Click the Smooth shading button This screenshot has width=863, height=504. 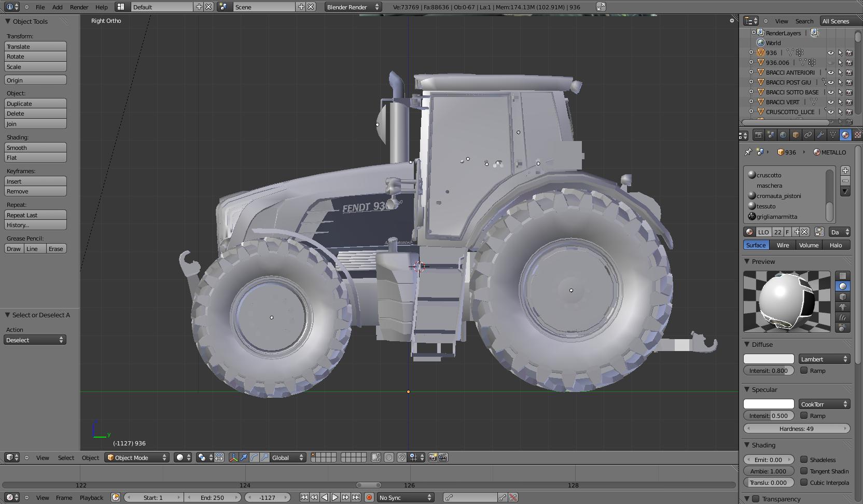35,147
